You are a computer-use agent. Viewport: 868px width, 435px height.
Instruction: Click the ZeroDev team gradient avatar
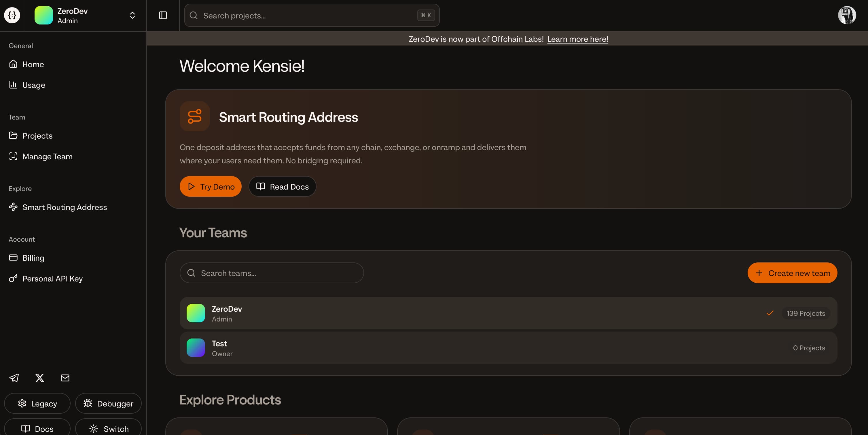(x=196, y=313)
